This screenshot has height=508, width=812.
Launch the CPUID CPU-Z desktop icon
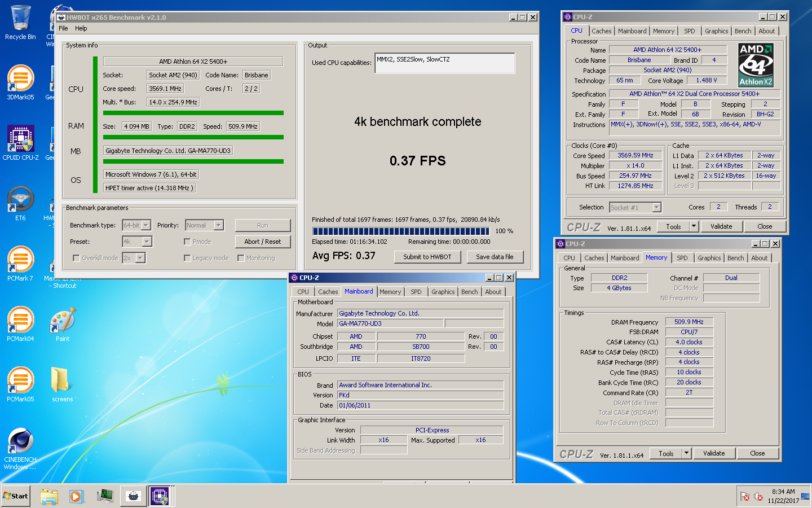[20, 143]
